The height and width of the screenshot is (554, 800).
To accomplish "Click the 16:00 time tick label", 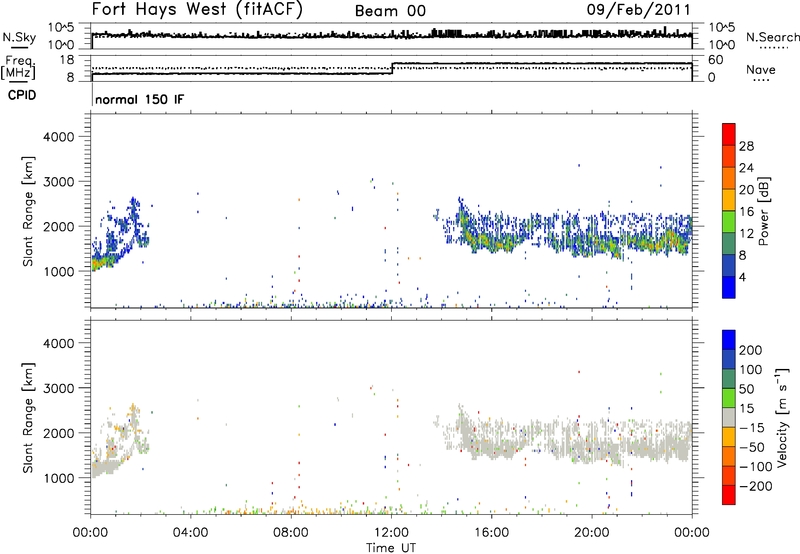I will pos(491,533).
